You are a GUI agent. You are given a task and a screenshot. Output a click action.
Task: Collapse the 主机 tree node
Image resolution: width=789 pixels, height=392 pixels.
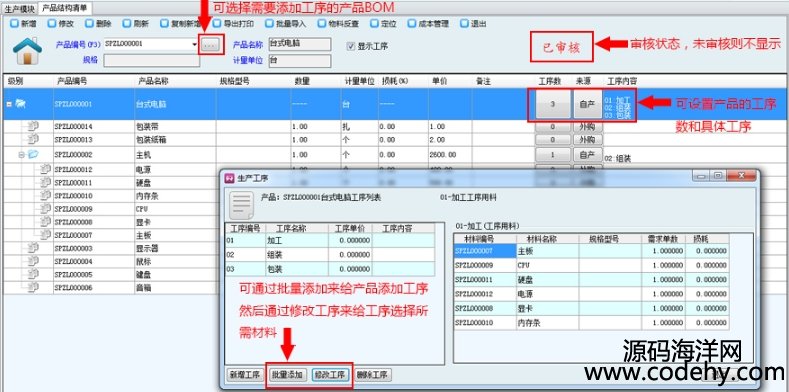coord(22,155)
